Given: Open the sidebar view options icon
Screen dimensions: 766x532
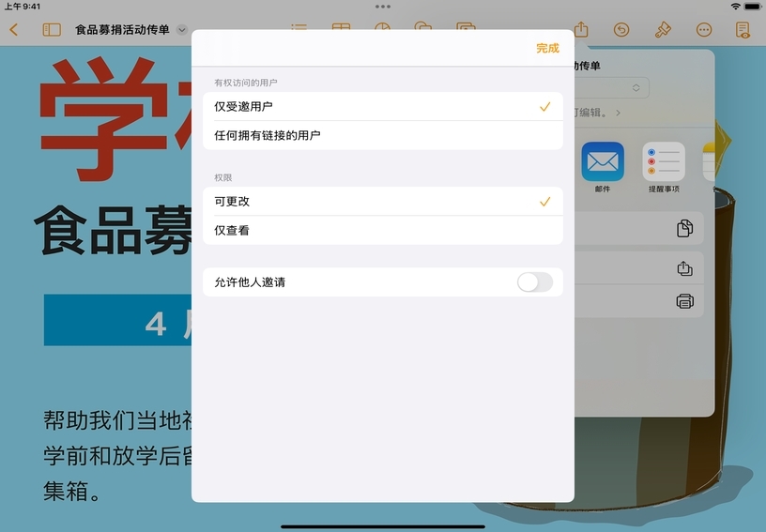Looking at the screenshot, I should click(x=52, y=30).
